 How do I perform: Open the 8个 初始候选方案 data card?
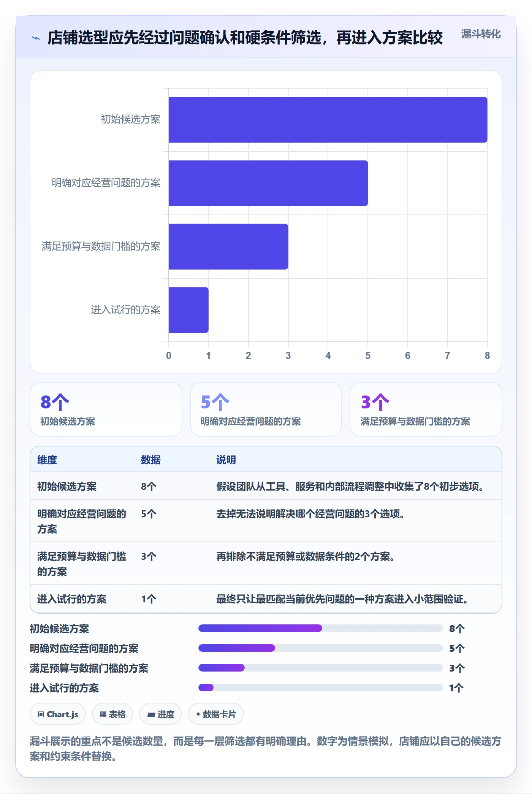(x=106, y=409)
